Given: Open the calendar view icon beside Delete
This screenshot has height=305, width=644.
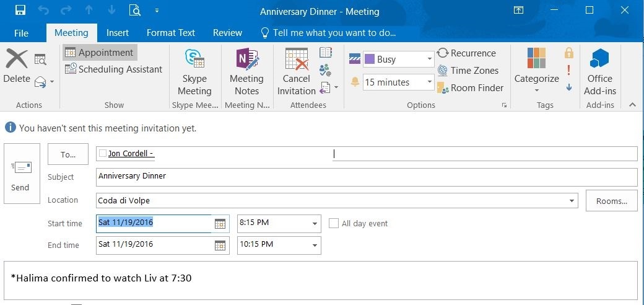Looking at the screenshot, I should [40, 60].
